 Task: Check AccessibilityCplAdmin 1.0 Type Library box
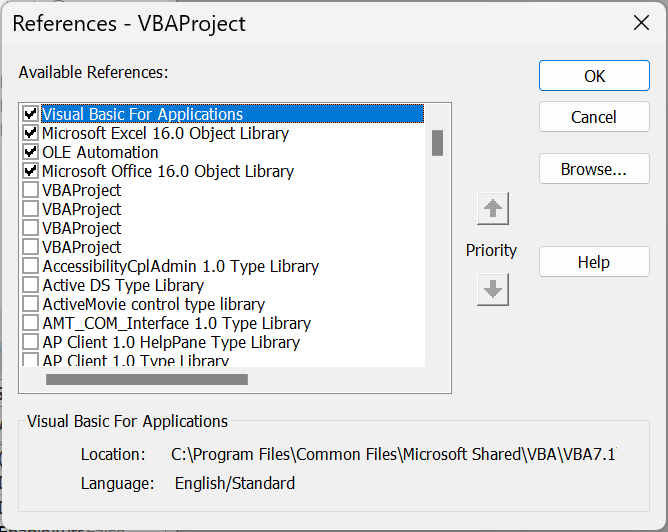pyautogui.click(x=30, y=266)
